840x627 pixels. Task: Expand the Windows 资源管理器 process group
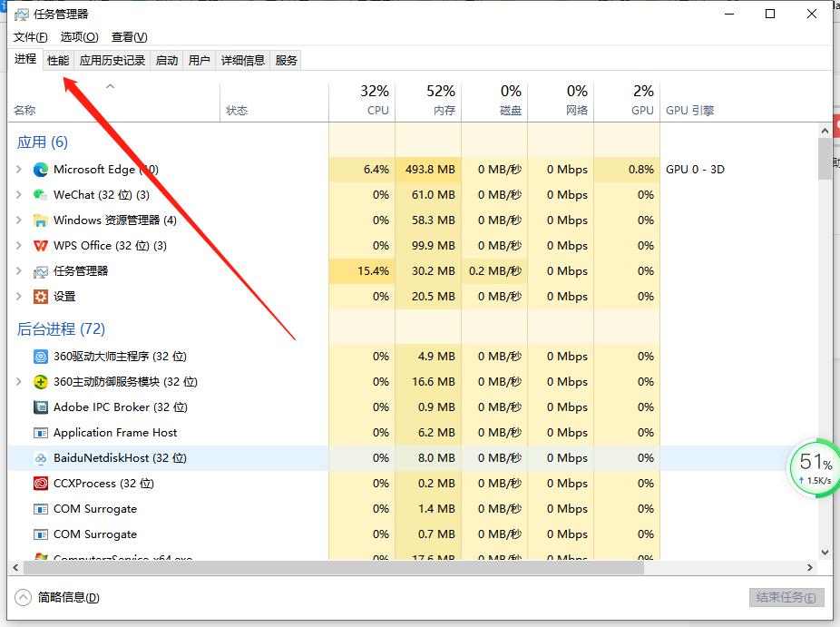[18, 220]
